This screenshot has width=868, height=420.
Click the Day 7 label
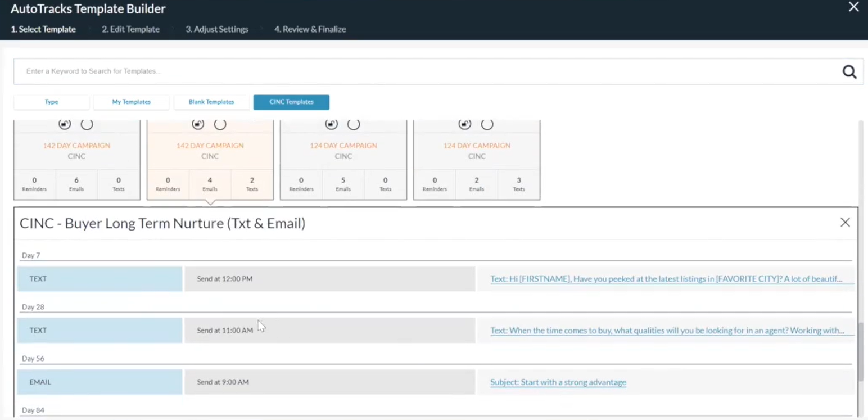(31, 255)
